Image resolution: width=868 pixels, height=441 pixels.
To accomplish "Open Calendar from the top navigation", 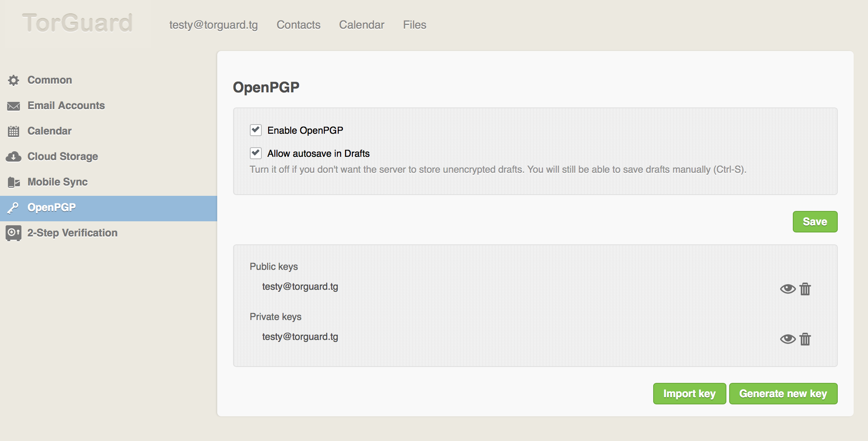I will (x=362, y=25).
